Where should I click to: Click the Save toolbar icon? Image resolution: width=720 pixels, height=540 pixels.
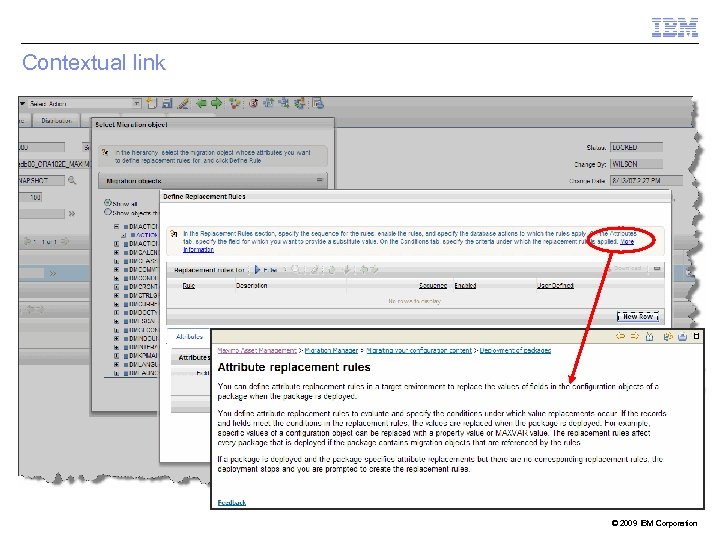tap(167, 104)
